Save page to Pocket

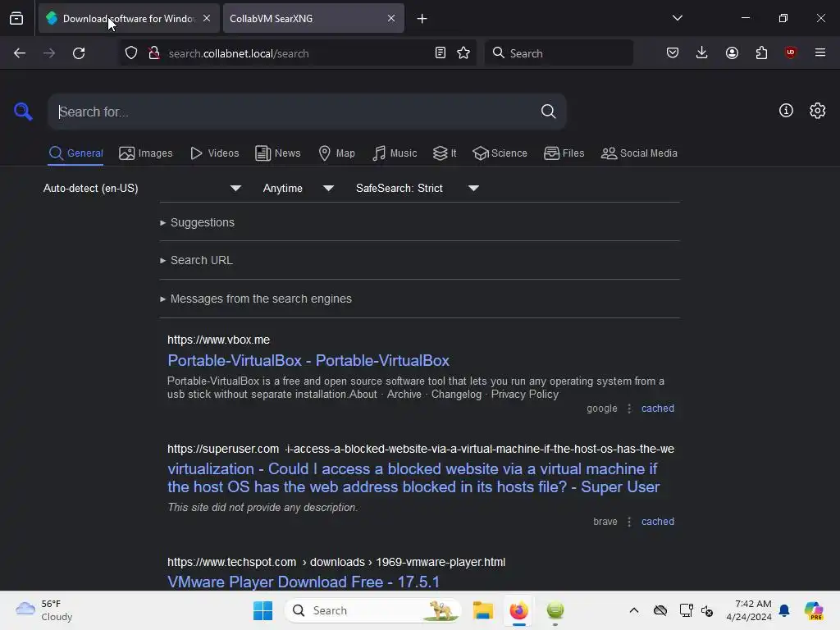point(673,52)
